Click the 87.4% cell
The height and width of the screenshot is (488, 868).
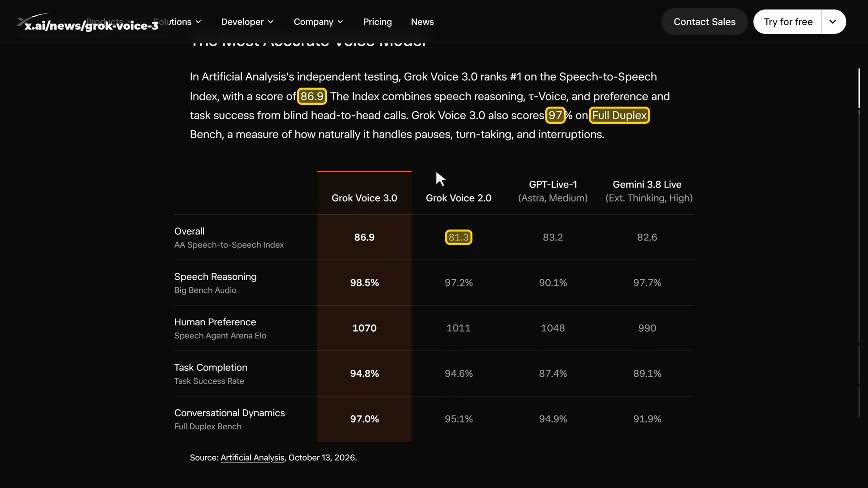(553, 374)
